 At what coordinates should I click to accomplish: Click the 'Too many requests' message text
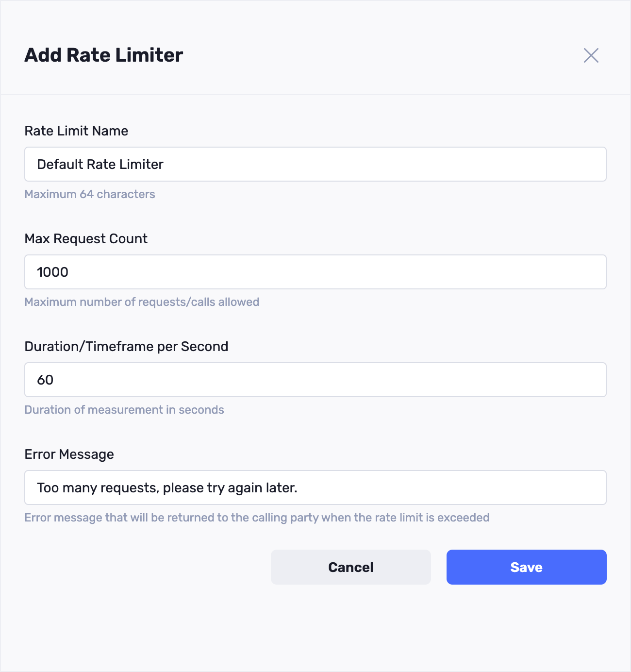(167, 488)
